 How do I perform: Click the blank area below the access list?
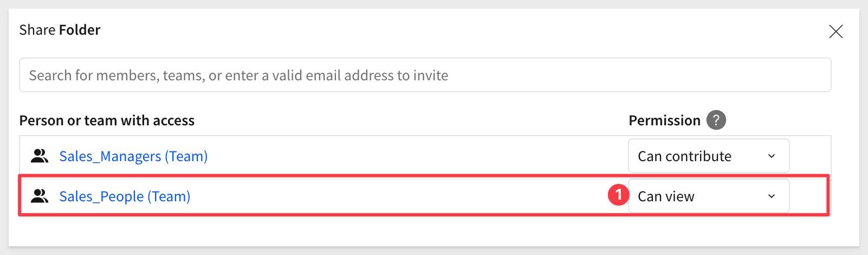tap(425, 232)
